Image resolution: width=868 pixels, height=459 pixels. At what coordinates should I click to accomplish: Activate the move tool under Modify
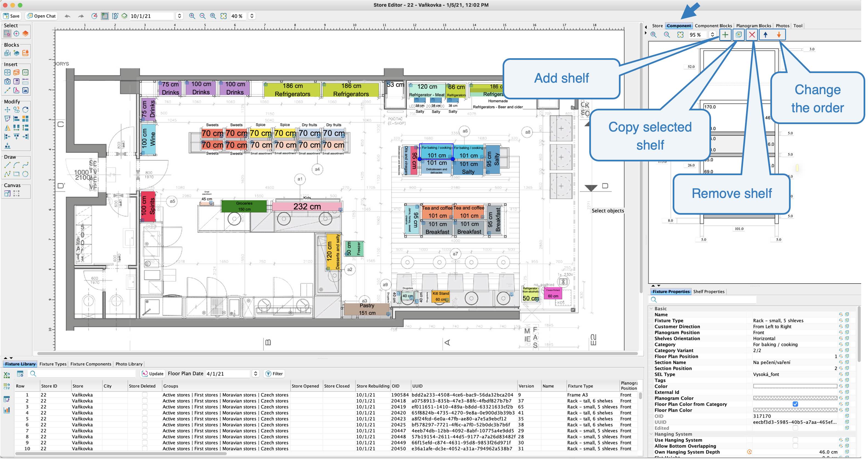pyautogui.click(x=7, y=110)
